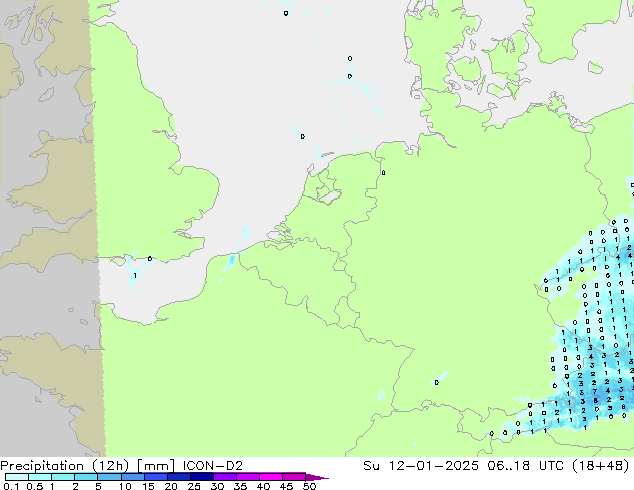
Task: Click the "10" legend tick label
Action: [x=125, y=486]
